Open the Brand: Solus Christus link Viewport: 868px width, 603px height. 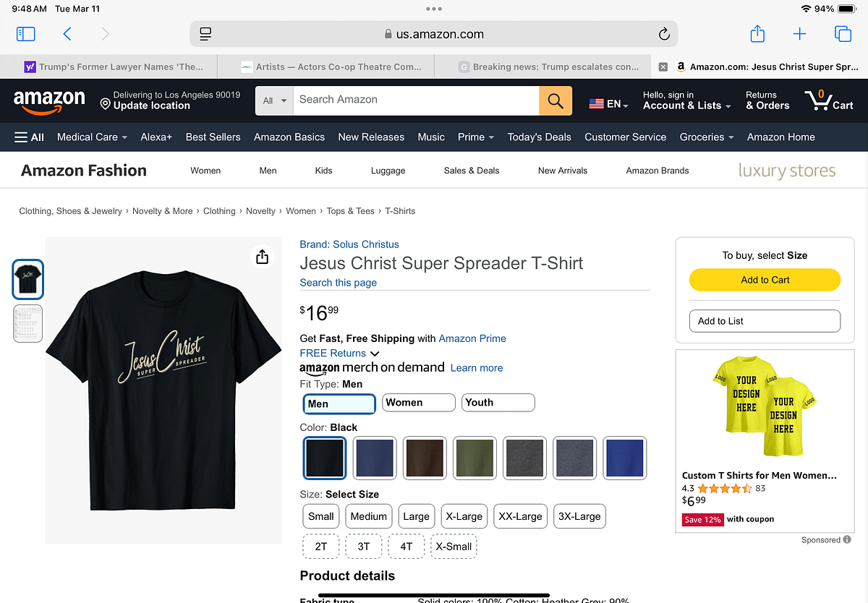tap(349, 244)
